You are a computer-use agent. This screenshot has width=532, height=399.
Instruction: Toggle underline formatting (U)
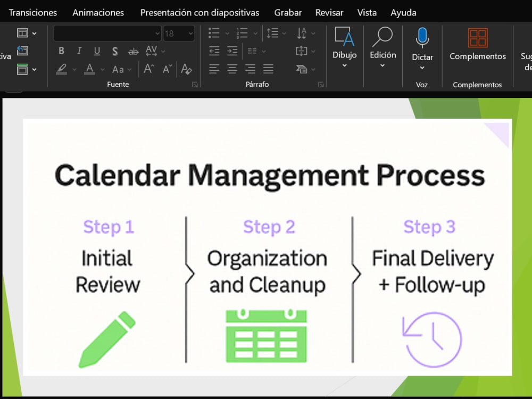click(97, 51)
